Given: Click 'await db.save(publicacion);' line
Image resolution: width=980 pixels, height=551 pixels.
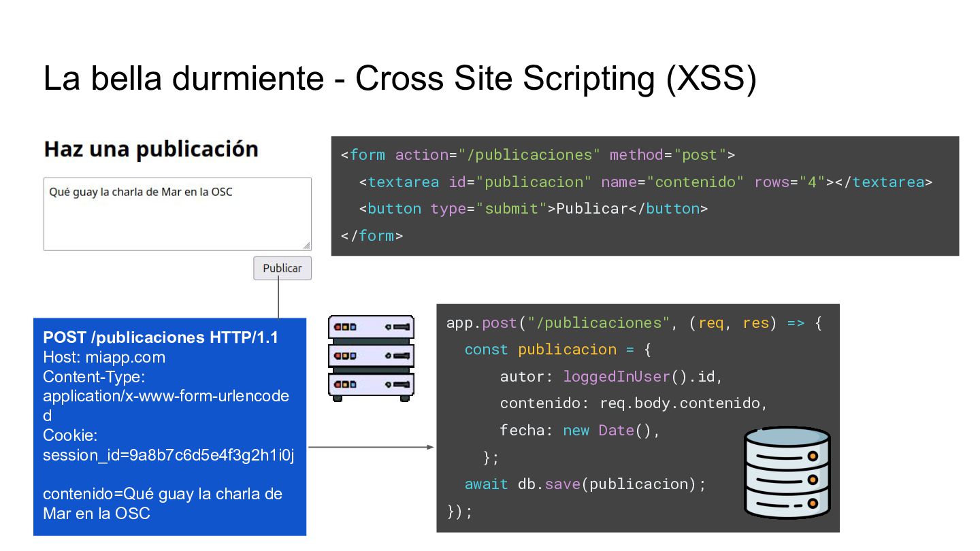Looking at the screenshot, I should tap(585, 484).
